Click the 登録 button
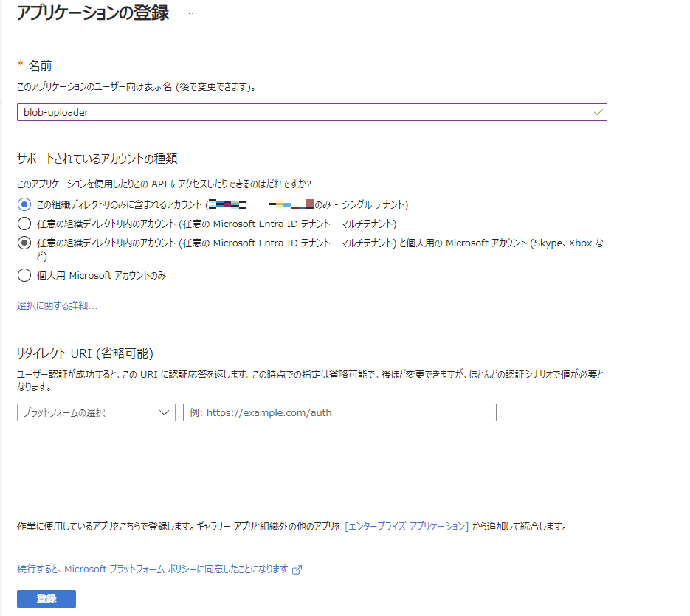Image resolution: width=690 pixels, height=616 pixels. point(46,599)
